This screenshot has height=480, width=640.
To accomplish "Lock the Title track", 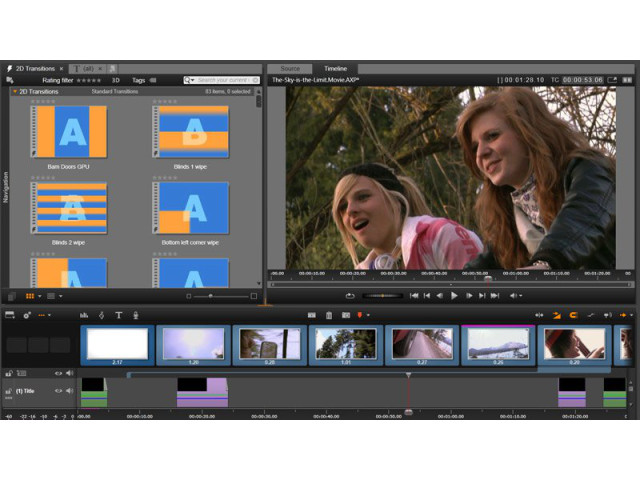I will pos(8,391).
